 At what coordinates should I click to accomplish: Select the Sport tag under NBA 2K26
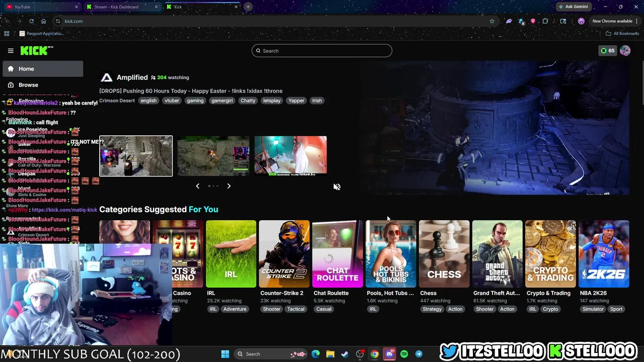(616, 309)
